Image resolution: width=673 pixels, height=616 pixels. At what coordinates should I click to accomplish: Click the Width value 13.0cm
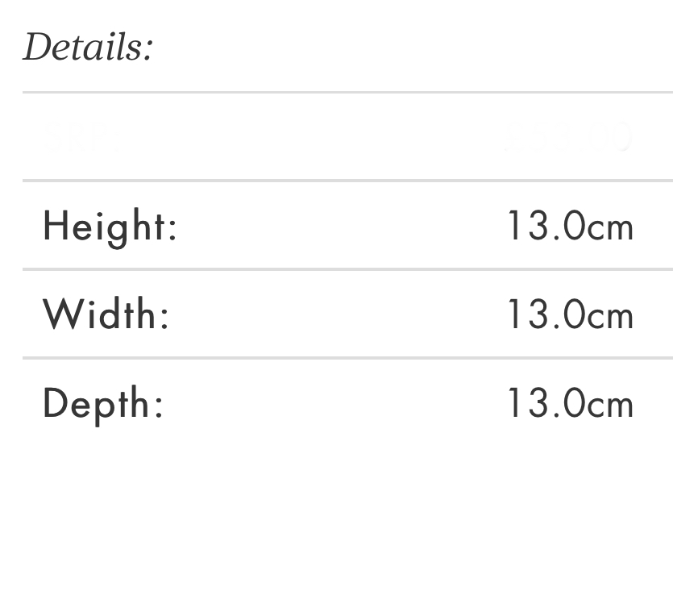click(x=569, y=314)
